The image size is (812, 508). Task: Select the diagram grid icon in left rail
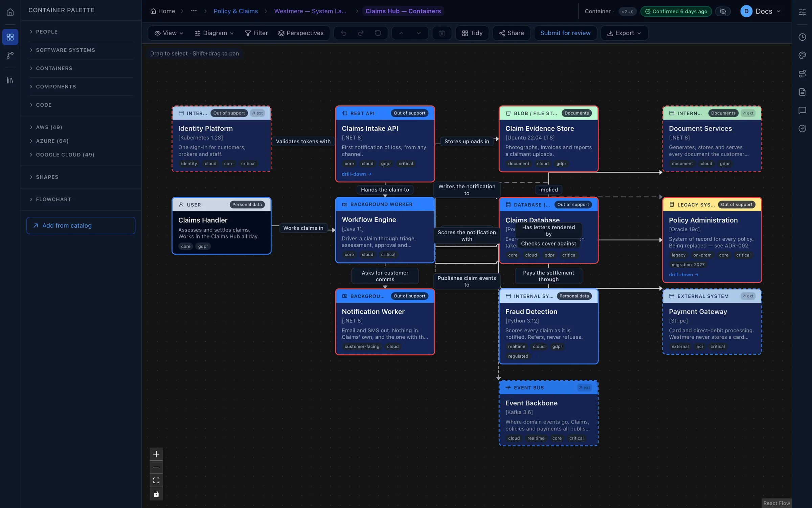[10, 37]
